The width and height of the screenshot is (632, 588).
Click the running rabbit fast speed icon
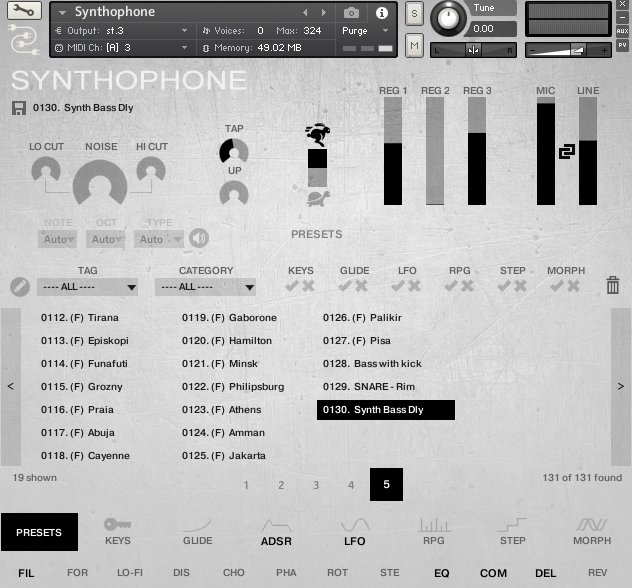[318, 135]
